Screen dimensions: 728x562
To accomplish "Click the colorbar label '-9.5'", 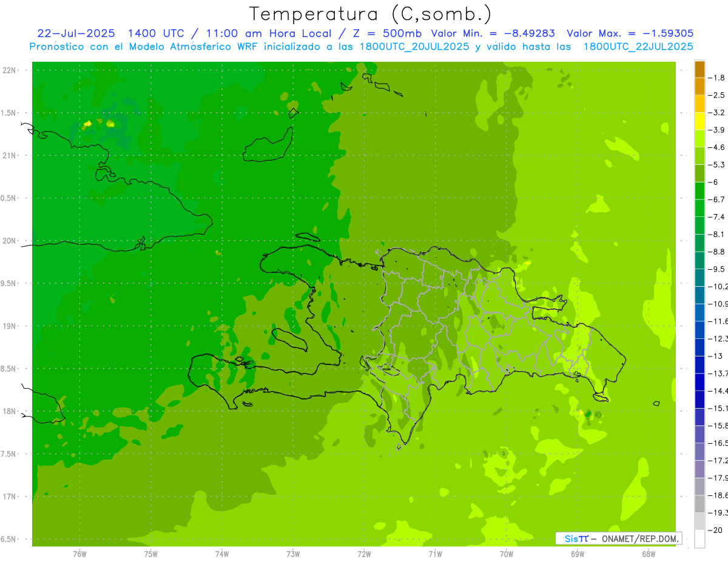I will (x=716, y=269).
